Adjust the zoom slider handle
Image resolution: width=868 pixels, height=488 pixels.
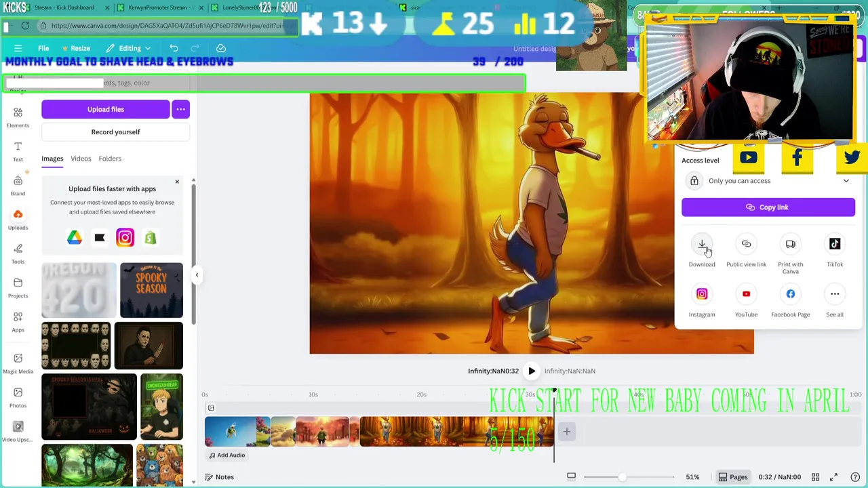click(x=622, y=477)
